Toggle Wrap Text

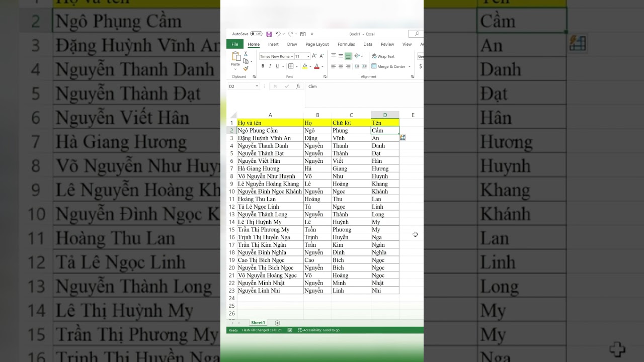pos(383,56)
